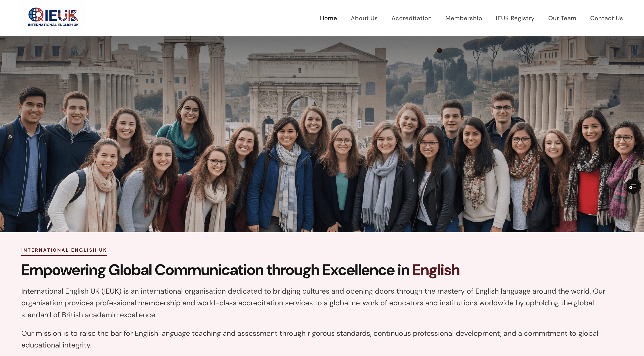This screenshot has height=356, width=644.
Task: Open the IEUK Registry page
Action: [515, 18]
